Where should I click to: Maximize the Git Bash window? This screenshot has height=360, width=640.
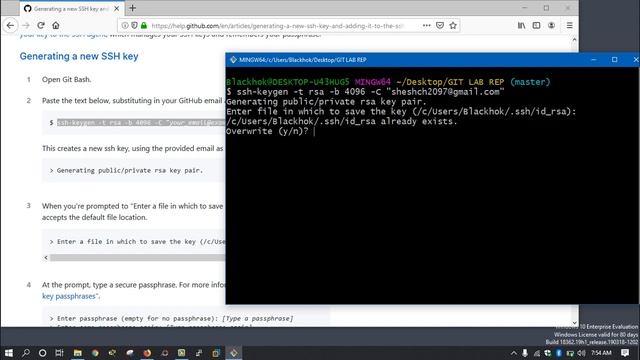[x=614, y=60]
